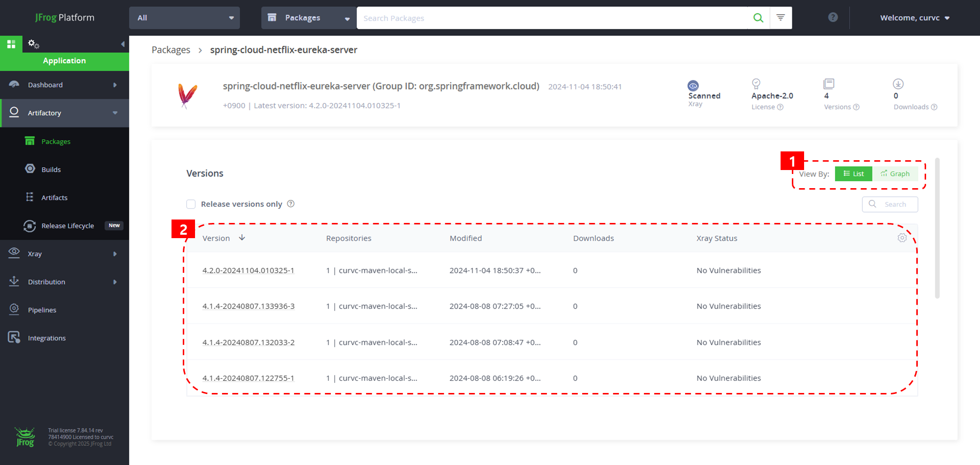The height and width of the screenshot is (465, 980).
Task: Click the JFrog Platform logo
Action: (x=65, y=18)
